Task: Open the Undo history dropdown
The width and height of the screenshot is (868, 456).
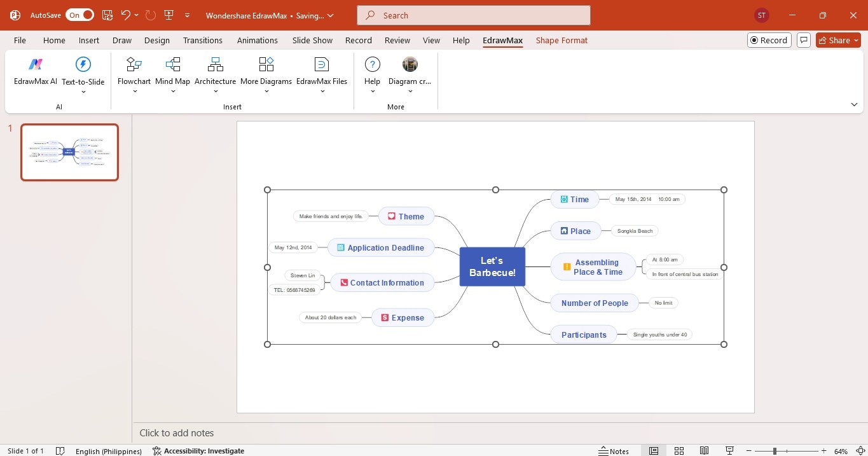Action: (x=136, y=15)
